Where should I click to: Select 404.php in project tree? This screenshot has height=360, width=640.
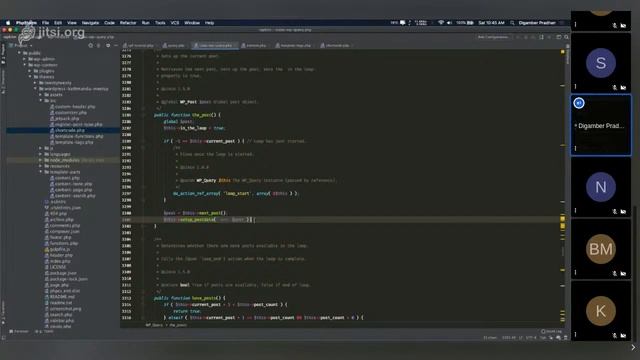(x=56, y=213)
